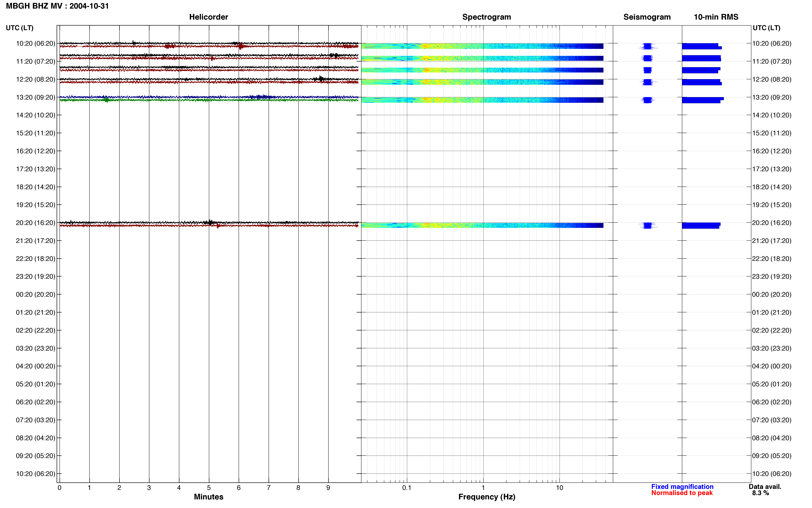812x508 pixels.
Task: Click the black helicorder trace at 20:20
Action: point(209,222)
